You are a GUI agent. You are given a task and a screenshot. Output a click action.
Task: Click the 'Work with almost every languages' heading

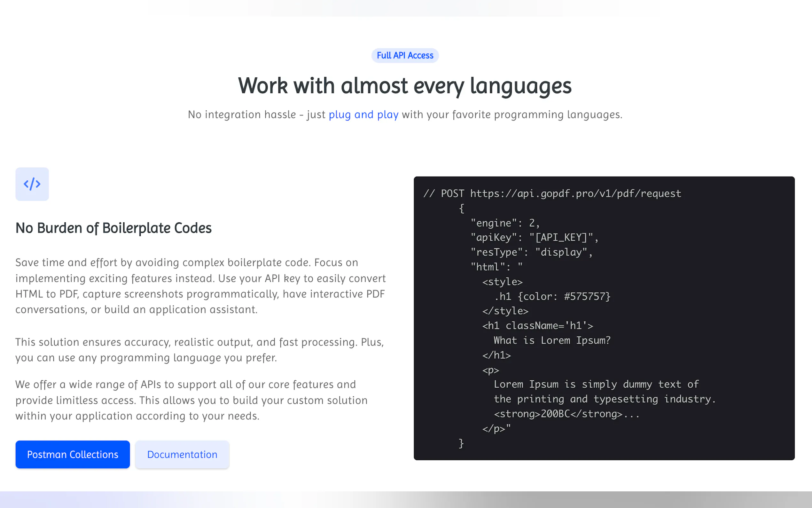pos(405,86)
